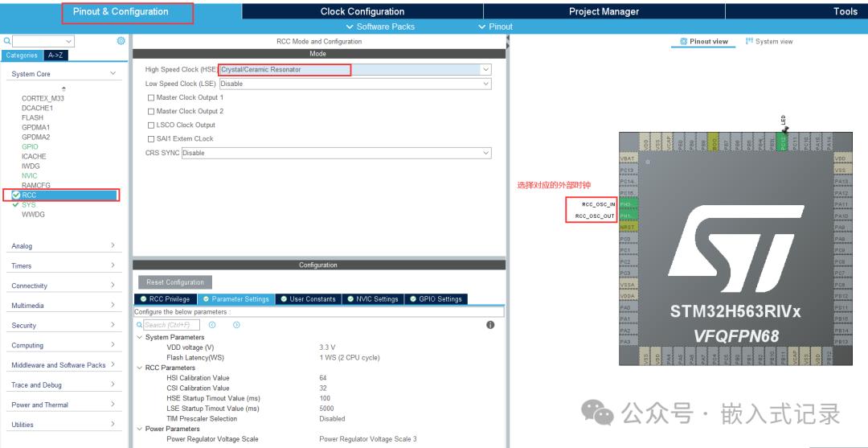Viewport: 868px width, 448px height.
Task: Click the VSSA pin on the chip
Action: (628, 285)
